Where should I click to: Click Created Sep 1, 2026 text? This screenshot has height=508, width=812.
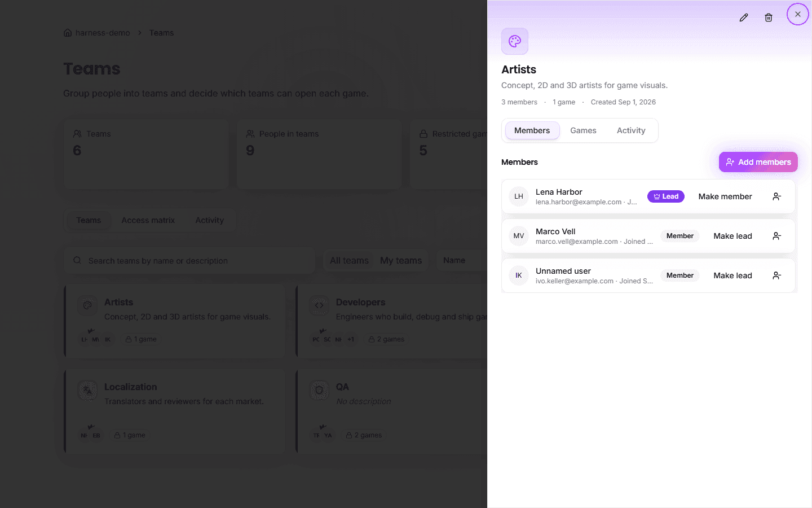[x=623, y=102]
